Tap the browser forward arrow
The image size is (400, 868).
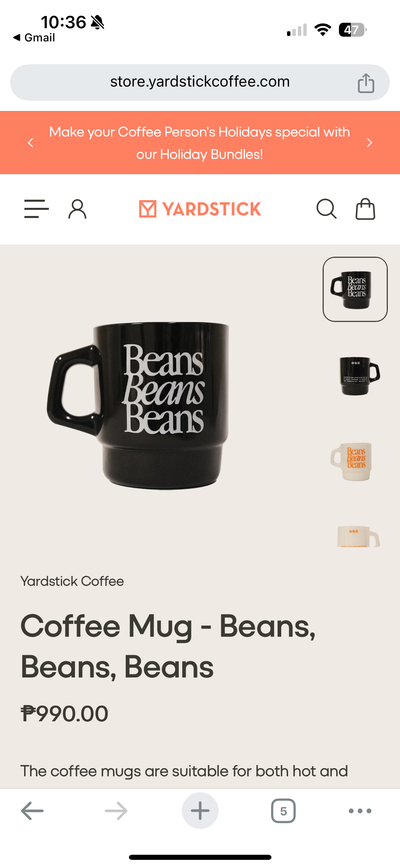(116, 811)
